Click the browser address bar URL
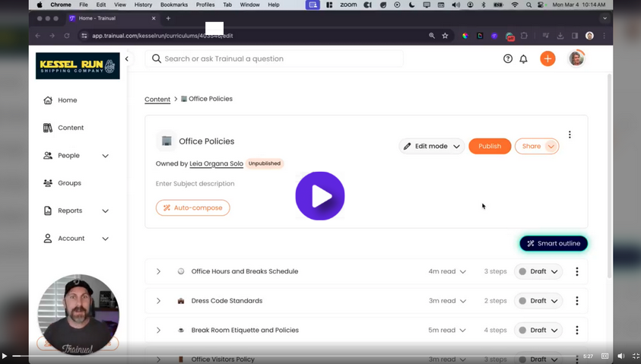 163,36
